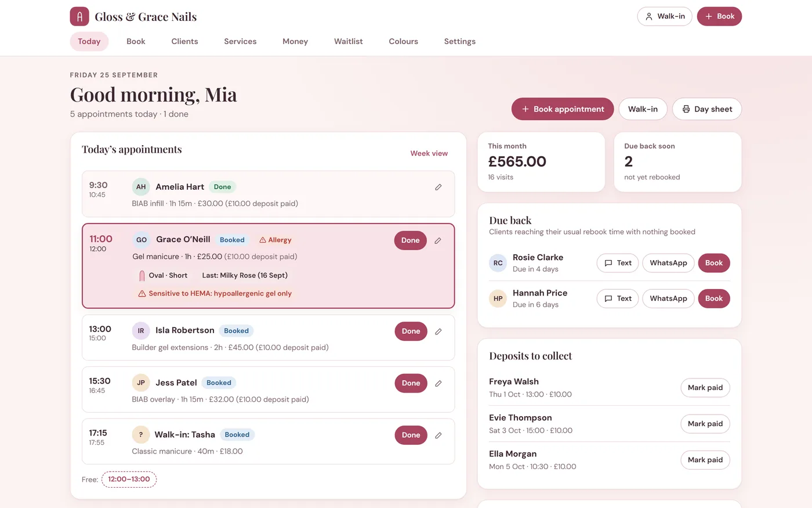Message Hannah Price via WhatsApp

[668, 298]
